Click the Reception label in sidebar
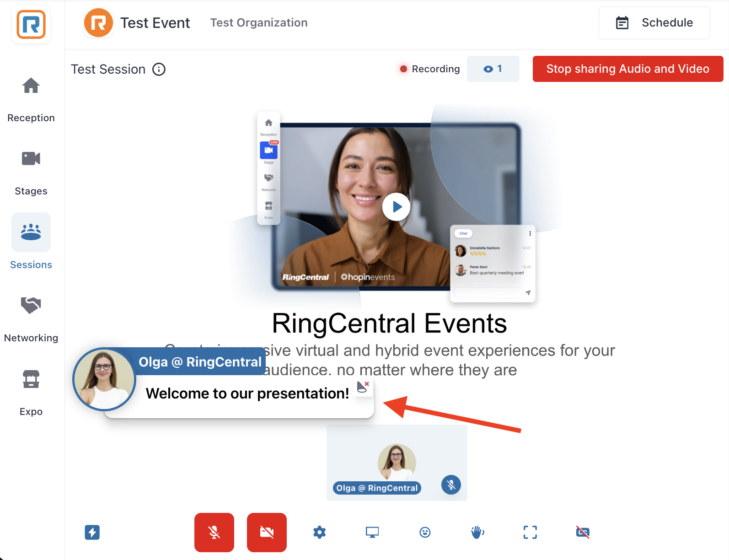 click(x=31, y=118)
